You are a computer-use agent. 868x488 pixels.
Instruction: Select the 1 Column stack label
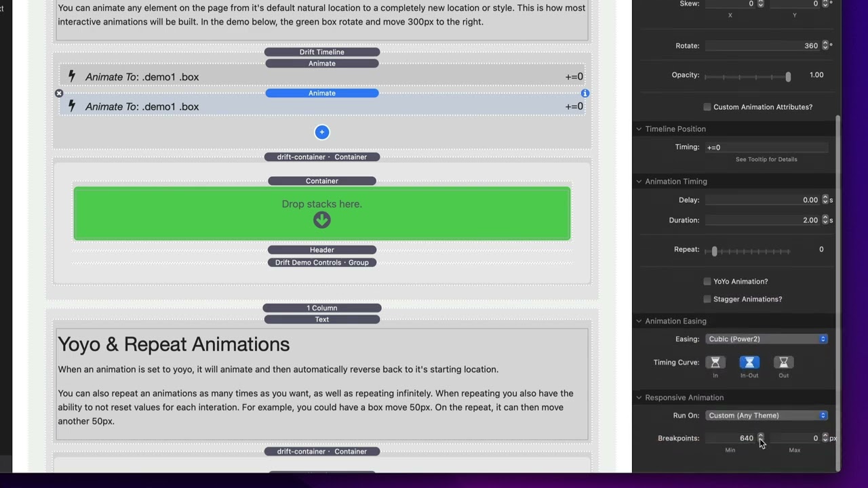(322, 308)
